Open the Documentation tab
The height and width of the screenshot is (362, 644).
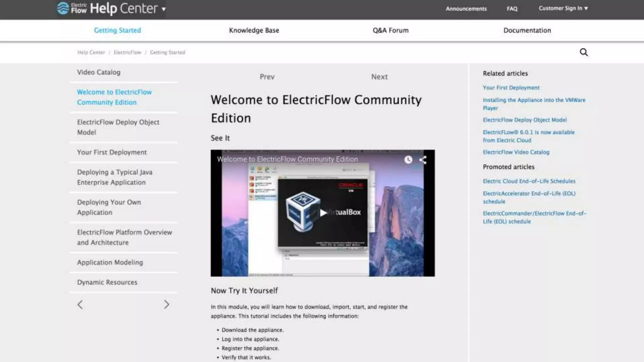pyautogui.click(x=527, y=30)
